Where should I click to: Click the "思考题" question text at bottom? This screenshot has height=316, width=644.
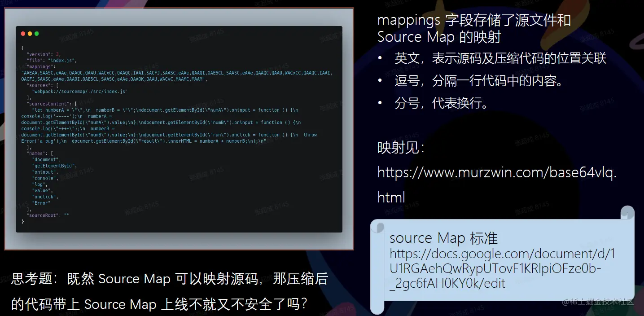[169, 291]
